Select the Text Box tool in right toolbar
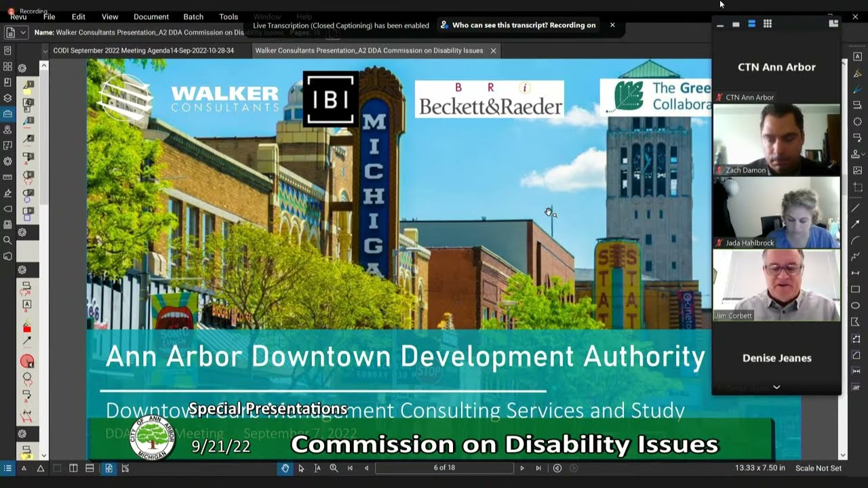Image resolution: width=868 pixels, height=488 pixels. tap(857, 56)
